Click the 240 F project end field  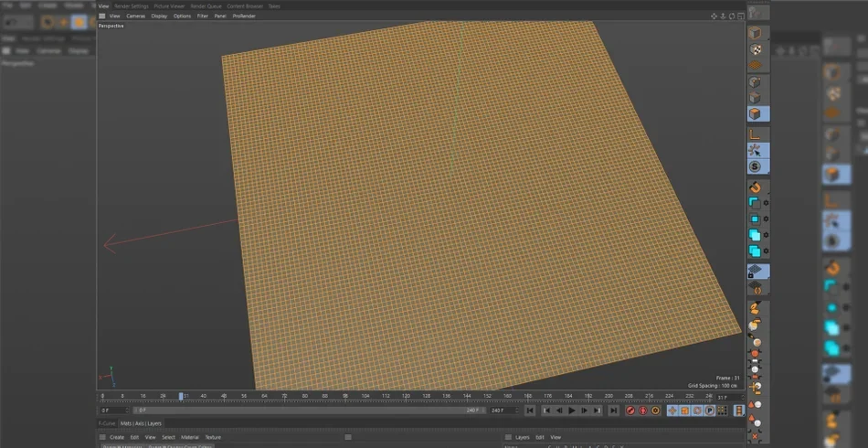[503, 411]
